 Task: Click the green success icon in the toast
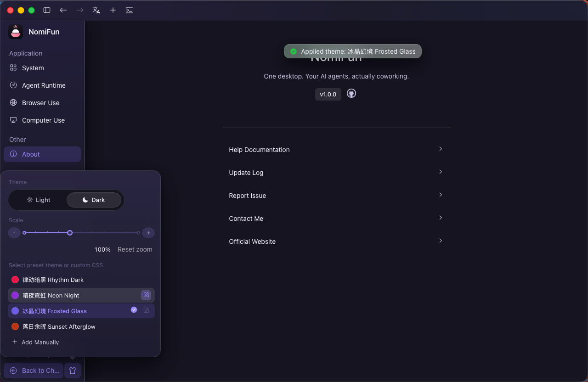click(294, 51)
